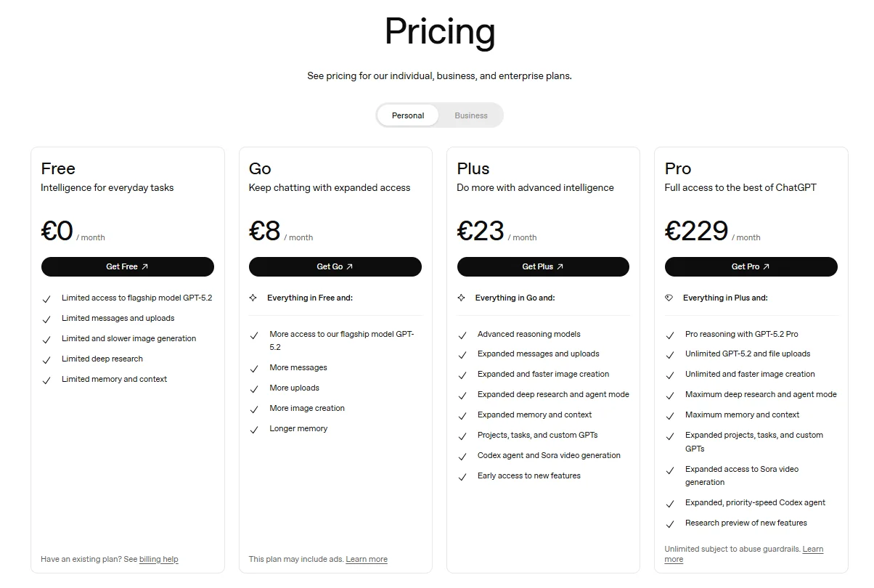Click the checkmark next to 'Advanced reasoning models'
874x588 pixels.
tap(462, 335)
